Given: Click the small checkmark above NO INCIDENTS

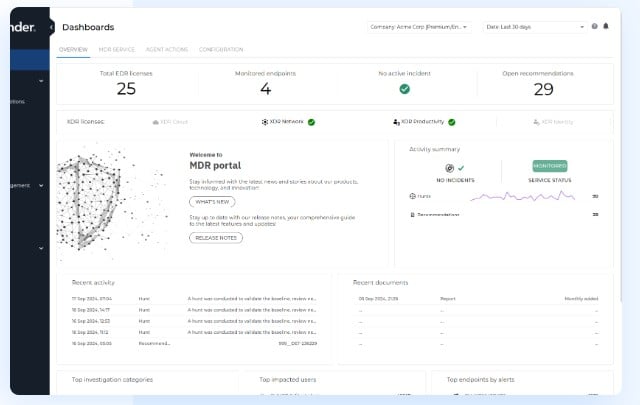Looking at the screenshot, I should 461,168.
